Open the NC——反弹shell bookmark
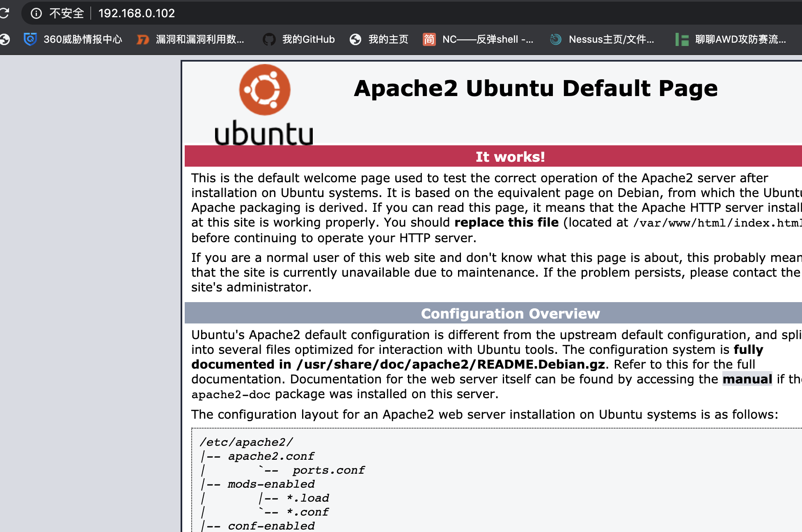 [478, 39]
